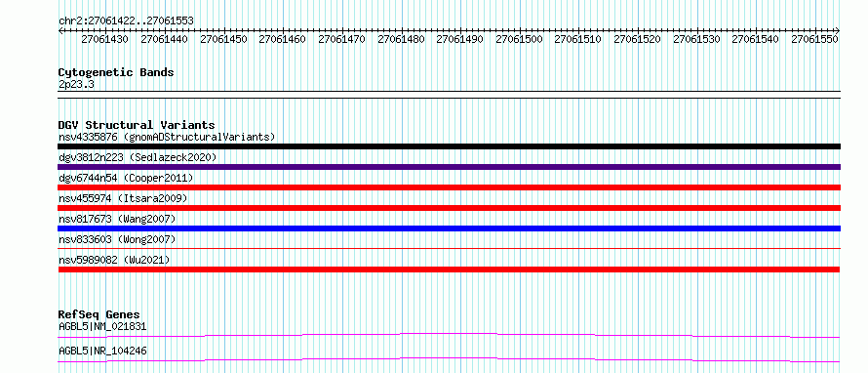Open variant nsv833603 (Wong2007) label
Screen dimensions: 868x373
(117, 239)
